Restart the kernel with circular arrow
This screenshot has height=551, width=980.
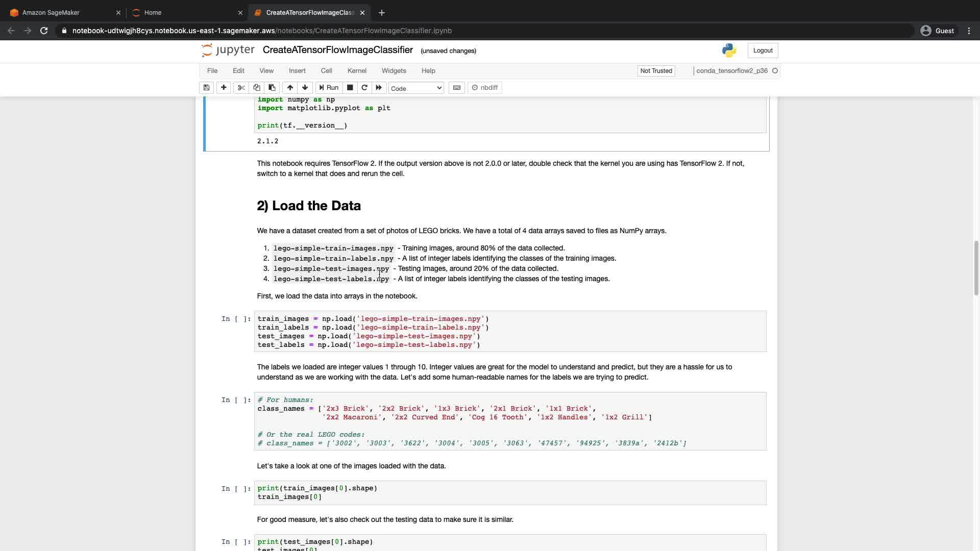[364, 88]
